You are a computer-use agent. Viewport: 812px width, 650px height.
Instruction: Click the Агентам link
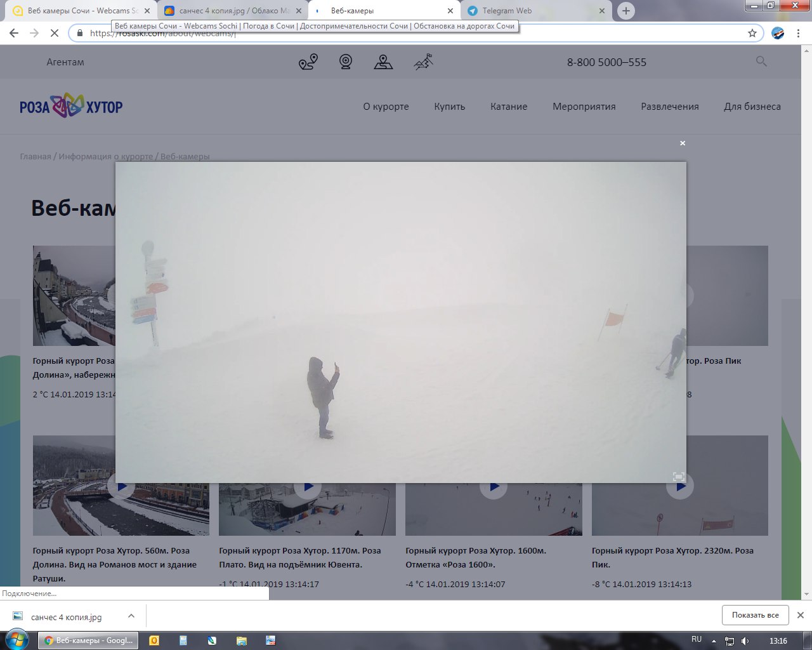tap(65, 62)
